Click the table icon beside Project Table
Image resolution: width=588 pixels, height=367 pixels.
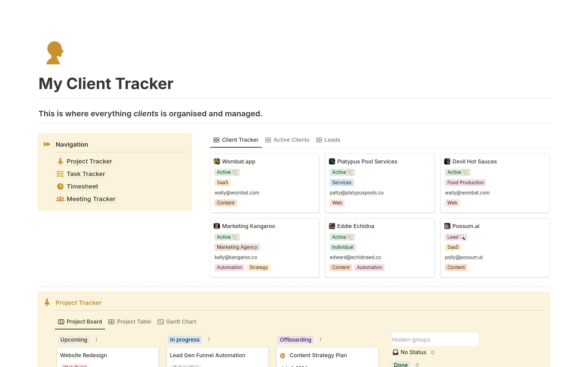click(x=112, y=322)
